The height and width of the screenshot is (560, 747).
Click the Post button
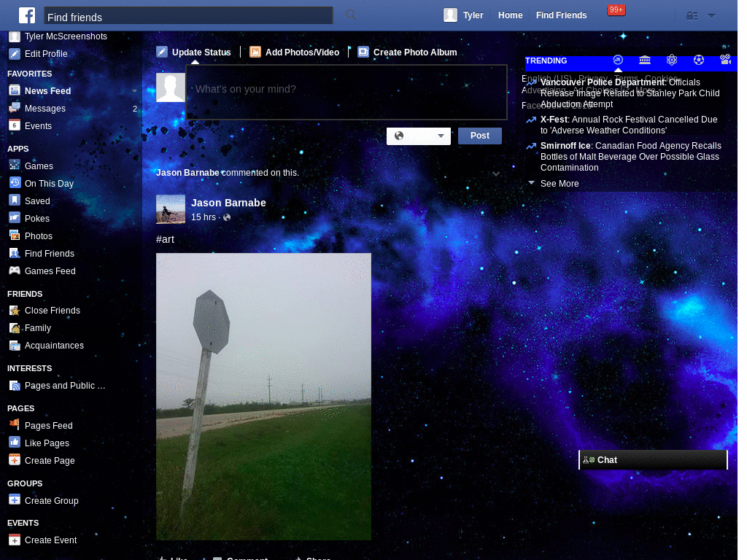(x=480, y=136)
